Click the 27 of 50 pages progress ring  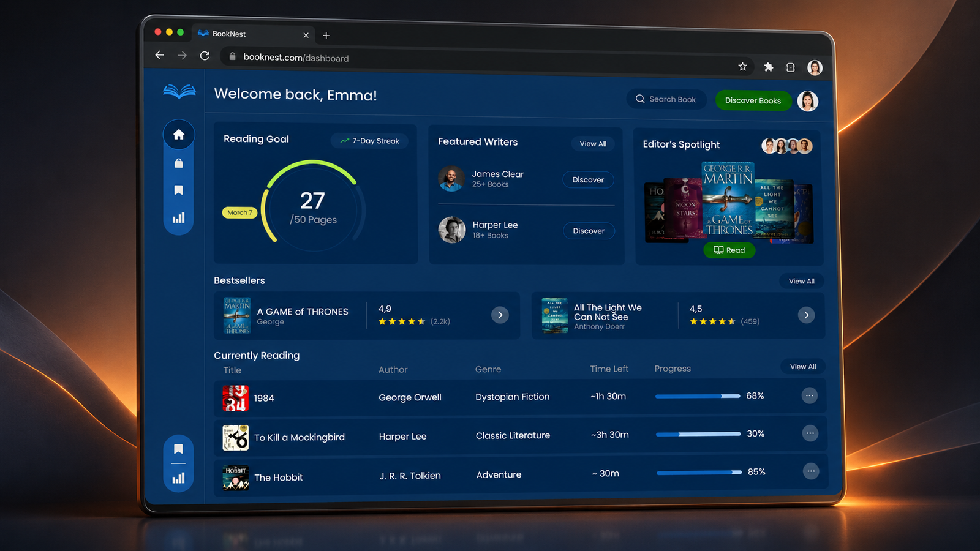click(x=313, y=206)
